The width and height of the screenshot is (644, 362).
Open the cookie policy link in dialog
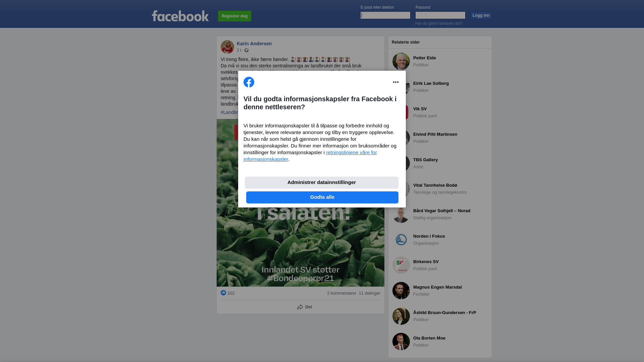(x=310, y=156)
